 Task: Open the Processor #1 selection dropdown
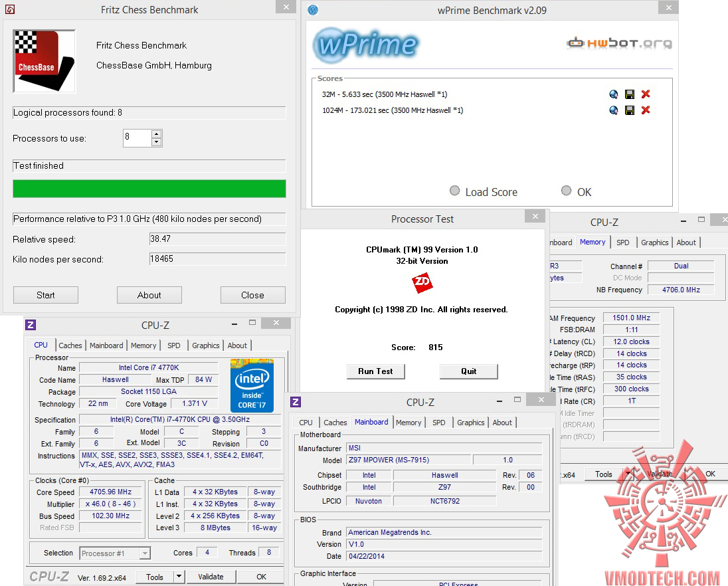click(x=145, y=553)
